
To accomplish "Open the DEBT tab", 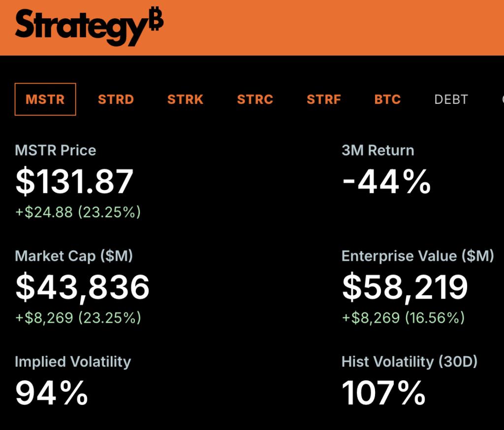I will (451, 99).
